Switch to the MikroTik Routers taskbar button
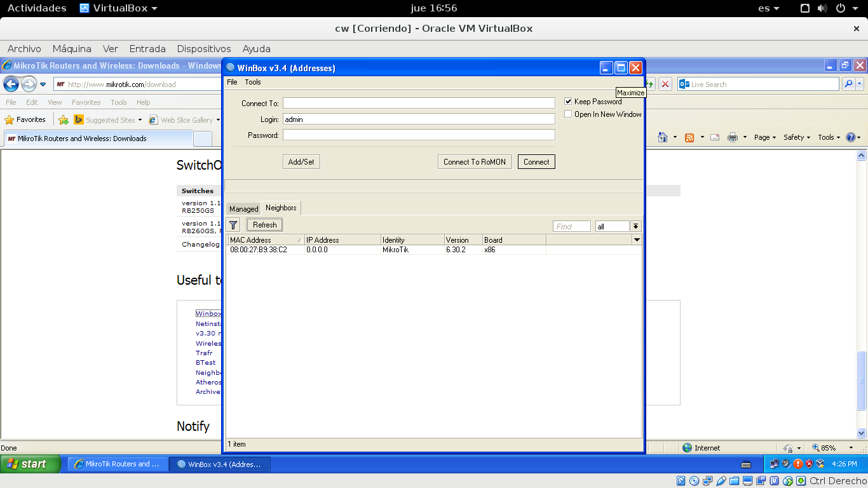The image size is (868, 488). tap(118, 464)
